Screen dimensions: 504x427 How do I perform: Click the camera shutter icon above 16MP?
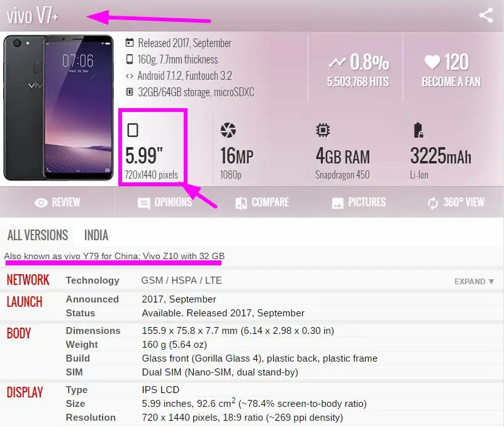[x=228, y=130]
